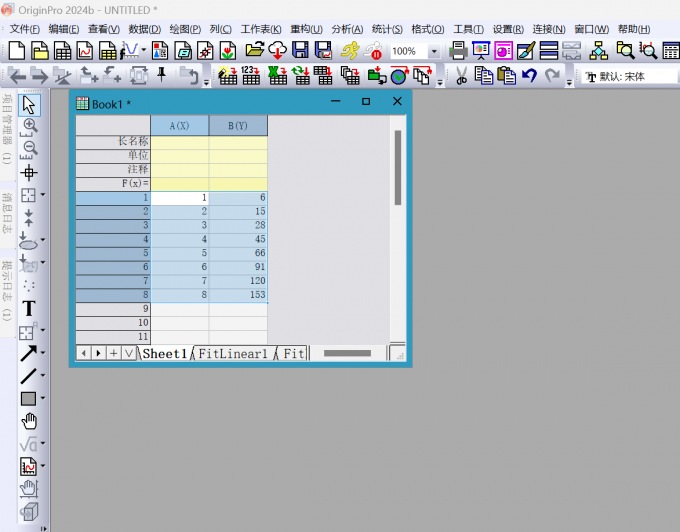Select column header A(X)
This screenshot has width=680, height=532.
click(x=180, y=126)
